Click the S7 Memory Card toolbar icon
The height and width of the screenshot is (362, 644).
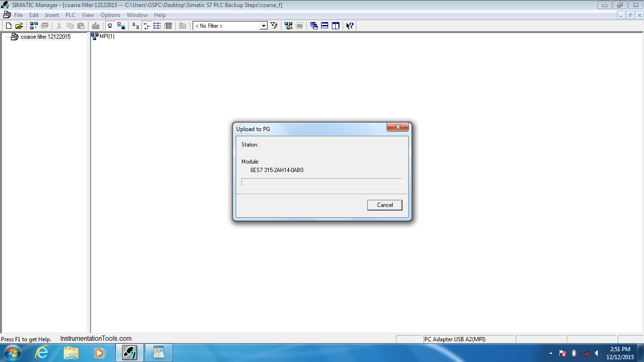45,26
